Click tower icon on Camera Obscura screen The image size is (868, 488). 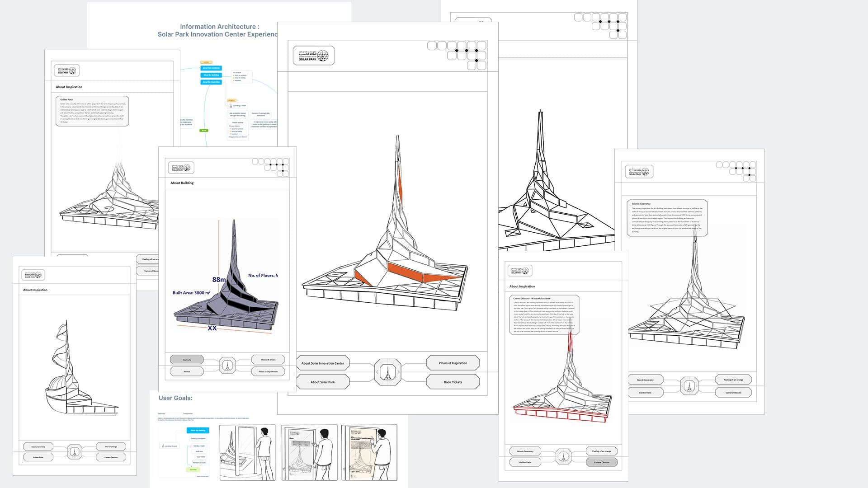563,457
